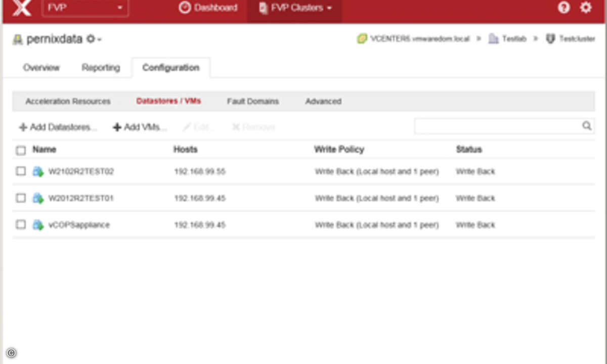Check the box for vCOPSappliance
Image resolution: width=607 pixels, height=364 pixels.
coord(21,225)
